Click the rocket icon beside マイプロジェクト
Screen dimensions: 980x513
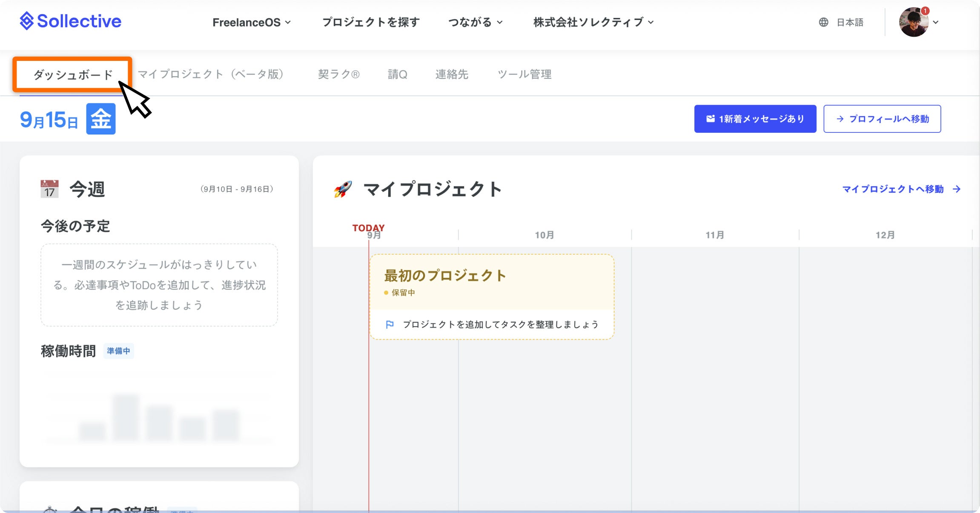tap(343, 189)
